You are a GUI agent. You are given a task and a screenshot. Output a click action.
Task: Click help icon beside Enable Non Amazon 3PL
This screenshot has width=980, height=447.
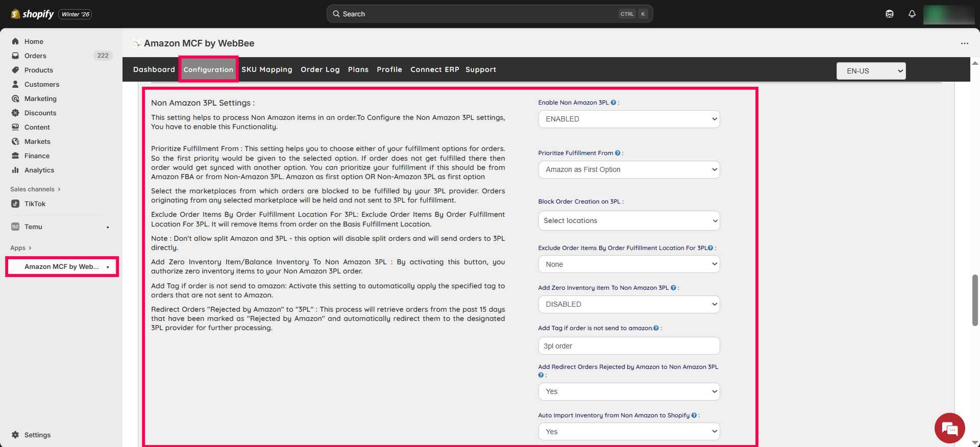613,103
